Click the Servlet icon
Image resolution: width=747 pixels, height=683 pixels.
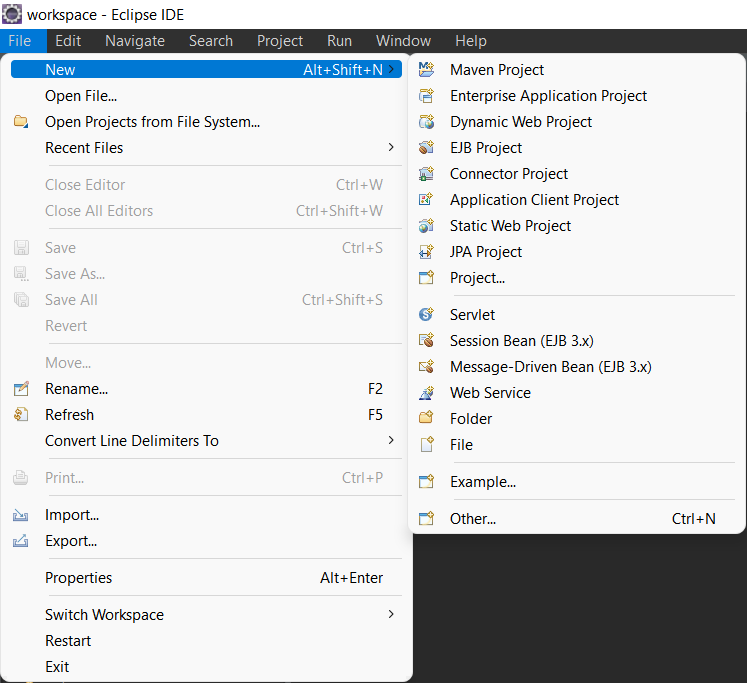pyautogui.click(x=426, y=314)
